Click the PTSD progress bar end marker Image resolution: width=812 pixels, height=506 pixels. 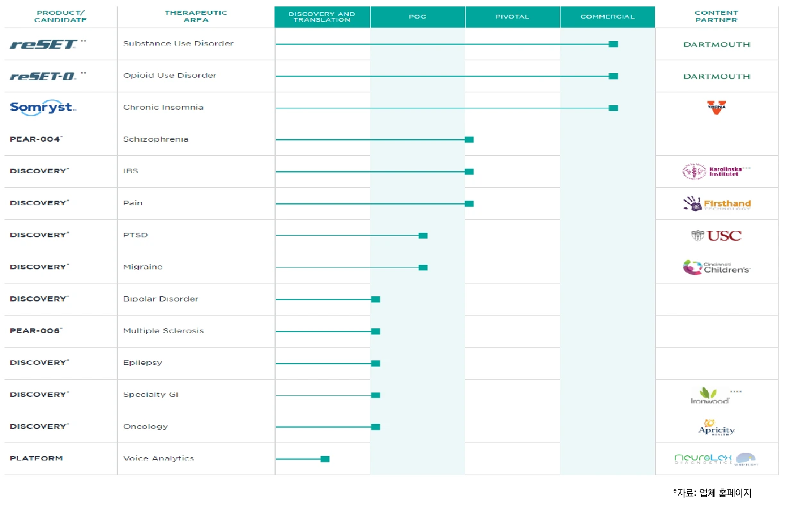(423, 236)
